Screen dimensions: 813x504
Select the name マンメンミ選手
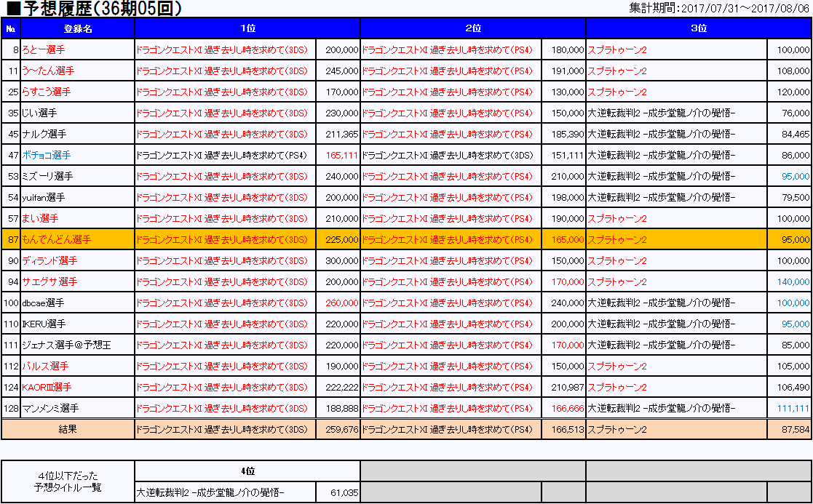50,409
